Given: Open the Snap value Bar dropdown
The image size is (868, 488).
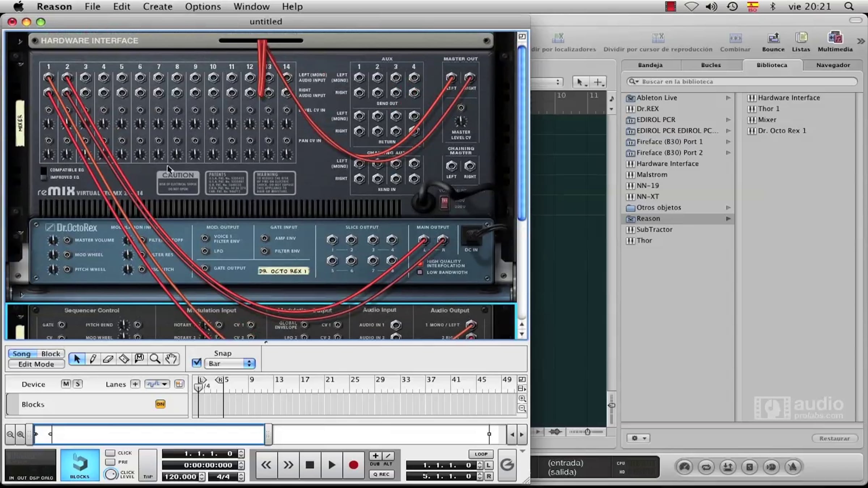Looking at the screenshot, I should (230, 364).
